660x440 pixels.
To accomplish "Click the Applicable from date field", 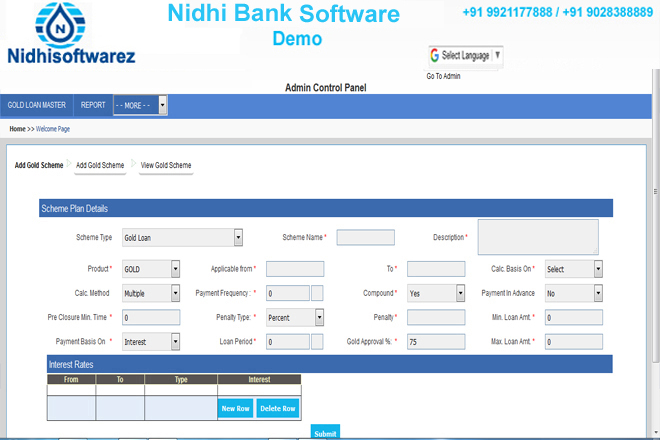I will pyautogui.click(x=295, y=269).
